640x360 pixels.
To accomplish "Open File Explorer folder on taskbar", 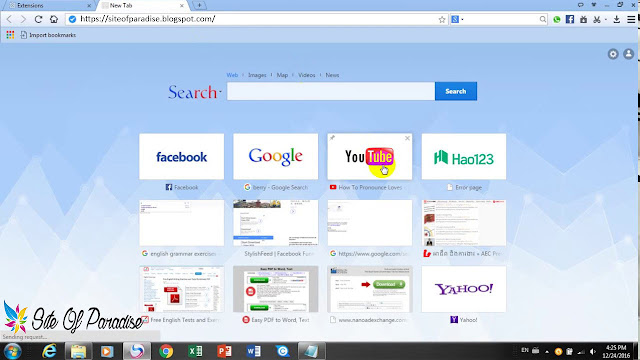I will pyautogui.click(x=78, y=351).
